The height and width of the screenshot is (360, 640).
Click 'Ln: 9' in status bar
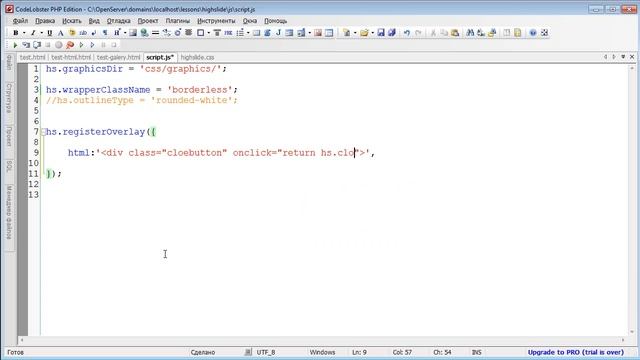tap(359, 352)
